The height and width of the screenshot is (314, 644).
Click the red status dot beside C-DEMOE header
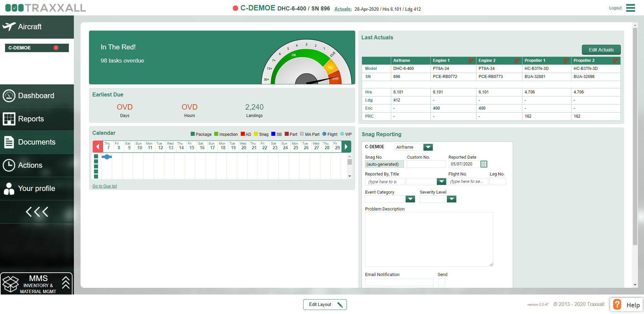(235, 8)
